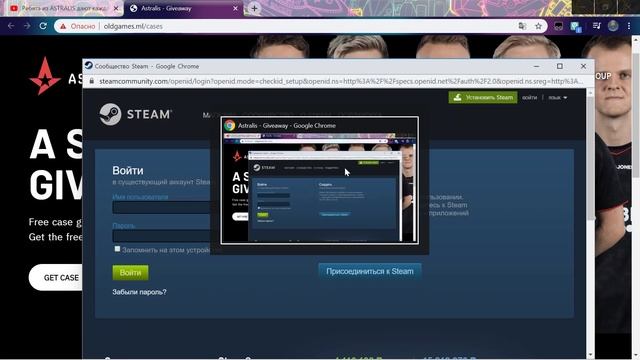Click lock icon in Steam popup address bar
This screenshot has width=640, height=360.
pos(92,81)
